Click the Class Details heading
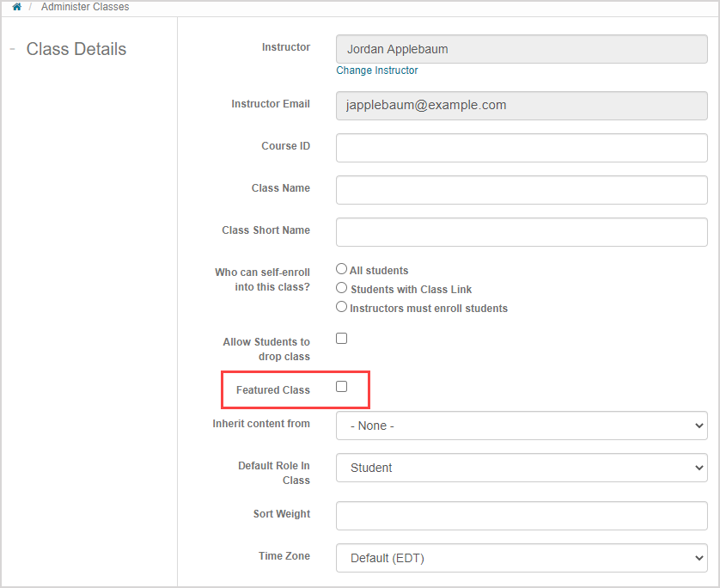Viewport: 720px width, 588px height. tap(76, 49)
